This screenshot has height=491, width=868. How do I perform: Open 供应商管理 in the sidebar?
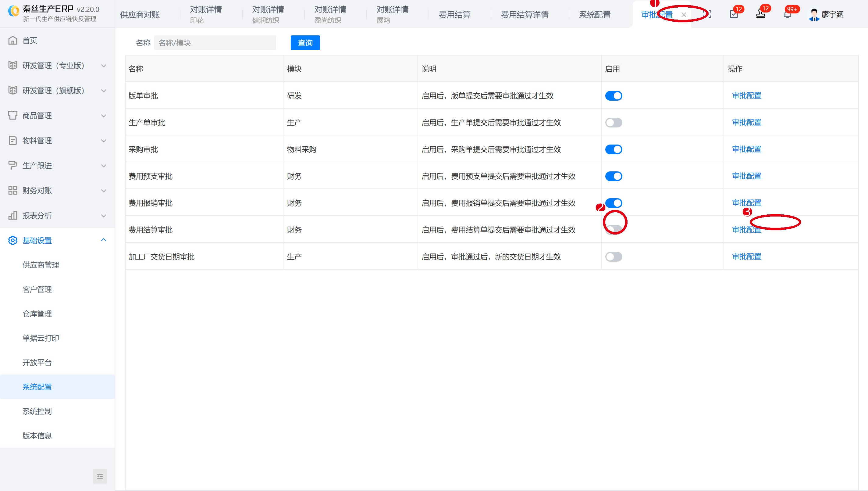click(41, 265)
